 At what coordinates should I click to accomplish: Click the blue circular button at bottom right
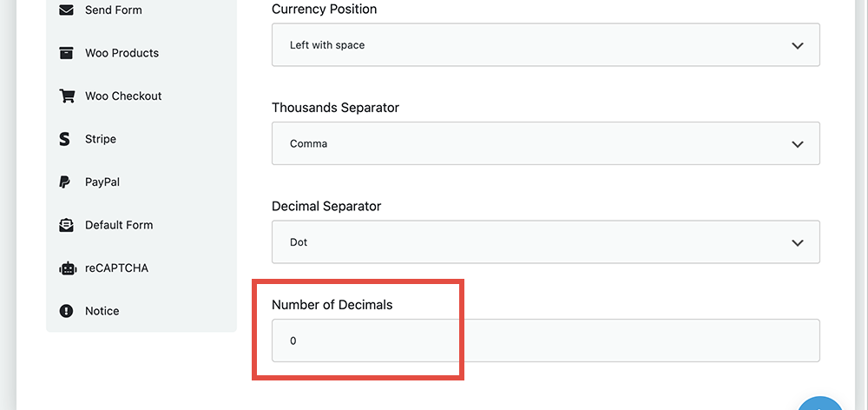click(x=821, y=403)
